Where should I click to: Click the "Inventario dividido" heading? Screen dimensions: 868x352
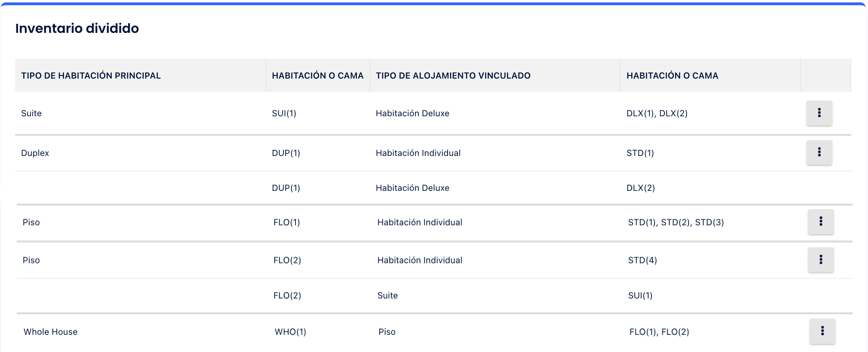point(77,28)
